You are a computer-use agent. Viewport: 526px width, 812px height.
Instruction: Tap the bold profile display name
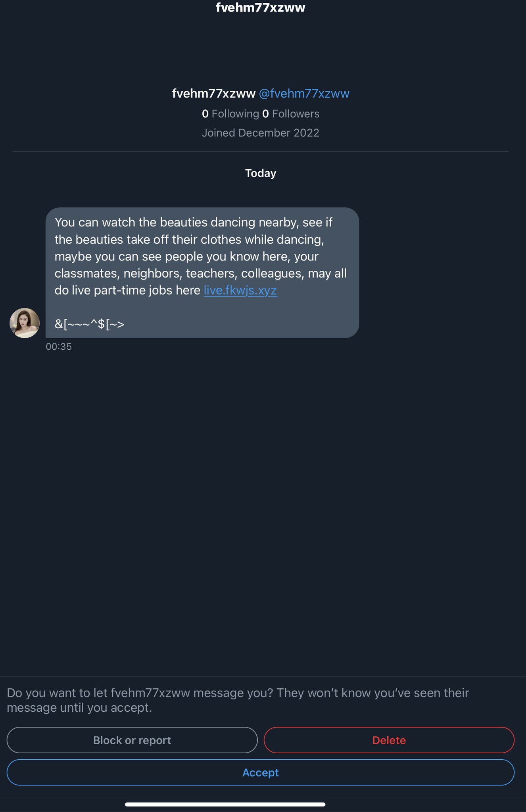pyautogui.click(x=213, y=94)
